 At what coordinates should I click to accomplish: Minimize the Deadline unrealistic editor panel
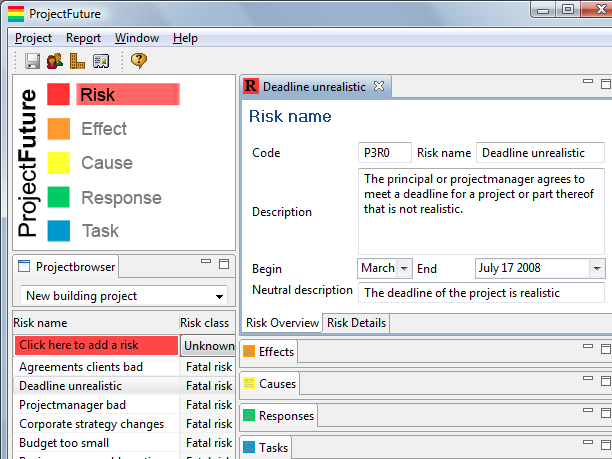[588, 81]
